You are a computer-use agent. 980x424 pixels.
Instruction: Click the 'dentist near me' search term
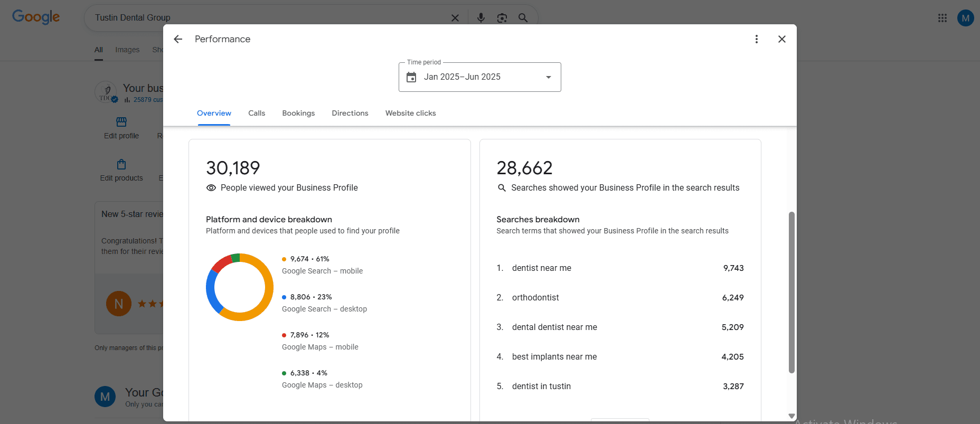click(x=542, y=268)
